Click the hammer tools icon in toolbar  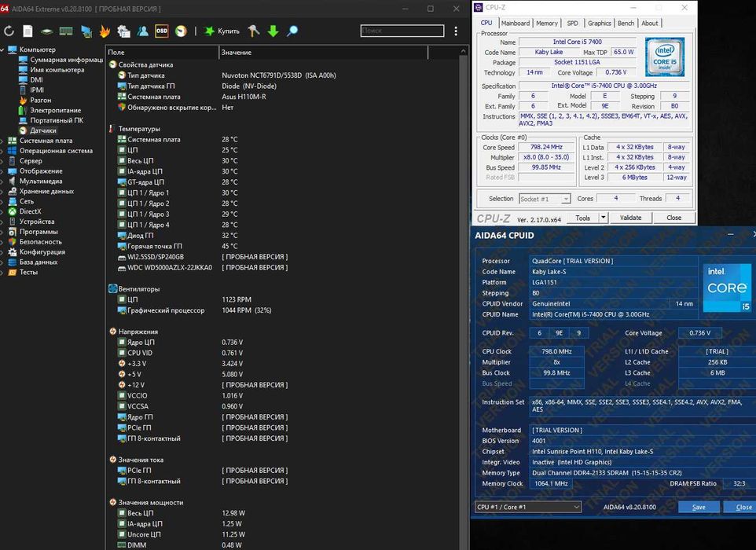point(254,31)
